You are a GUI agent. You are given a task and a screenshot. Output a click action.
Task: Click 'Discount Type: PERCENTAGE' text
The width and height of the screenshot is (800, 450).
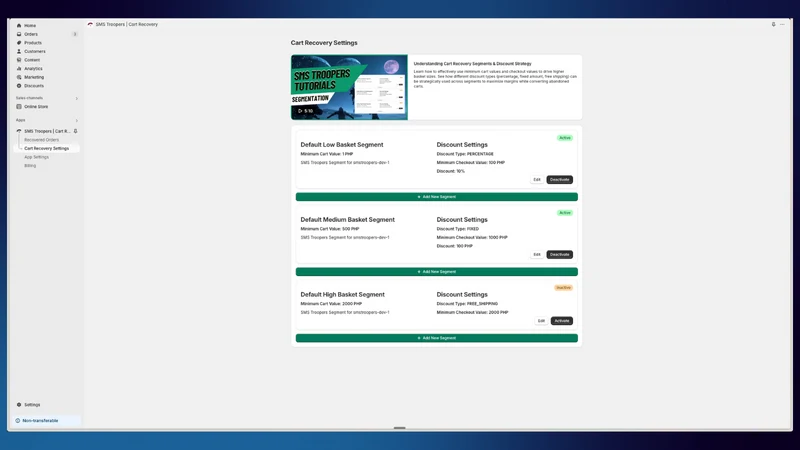(465, 154)
